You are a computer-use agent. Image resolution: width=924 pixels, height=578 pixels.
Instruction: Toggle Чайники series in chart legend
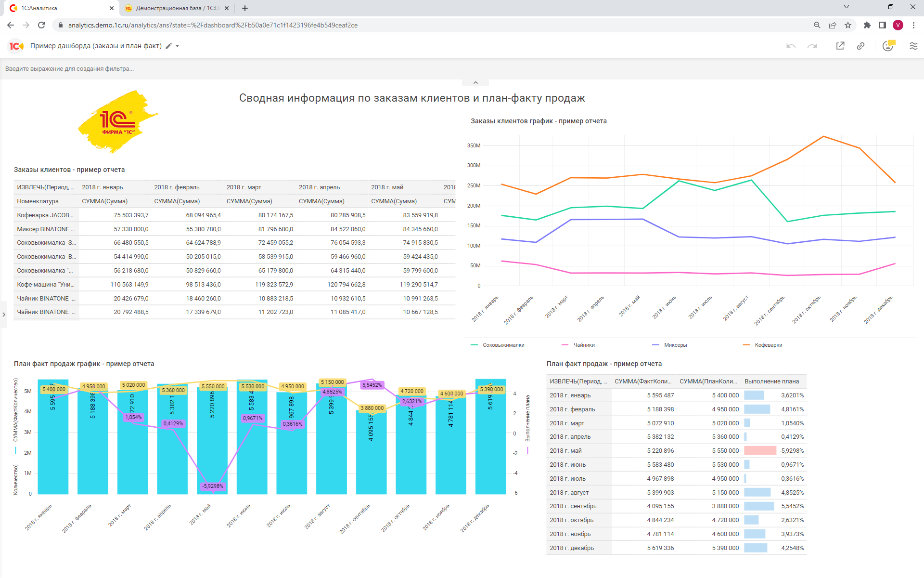[584, 345]
